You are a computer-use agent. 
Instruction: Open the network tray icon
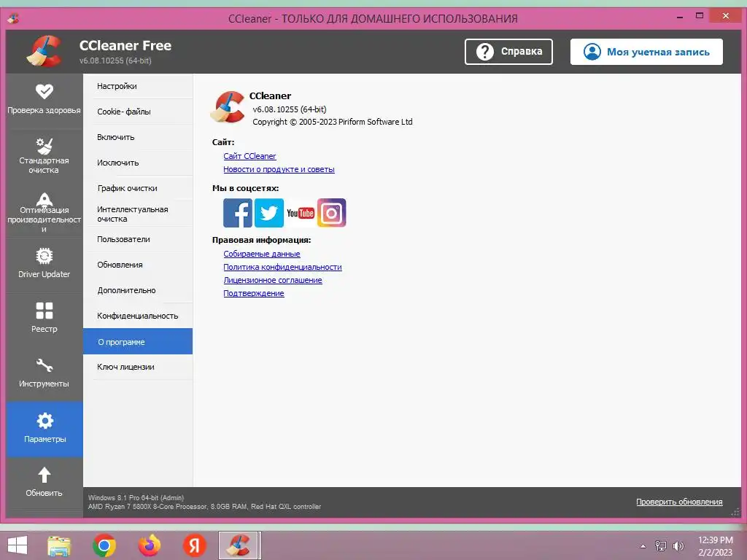(661, 545)
